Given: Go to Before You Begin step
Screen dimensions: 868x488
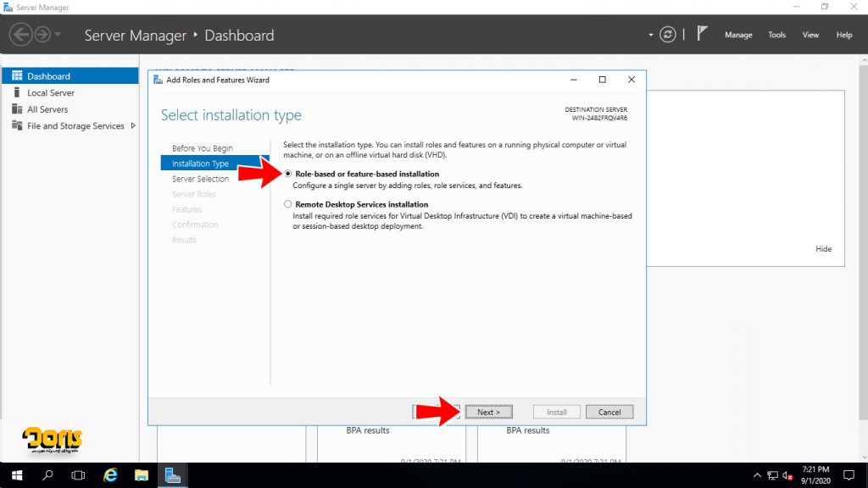Looking at the screenshot, I should pyautogui.click(x=202, y=148).
